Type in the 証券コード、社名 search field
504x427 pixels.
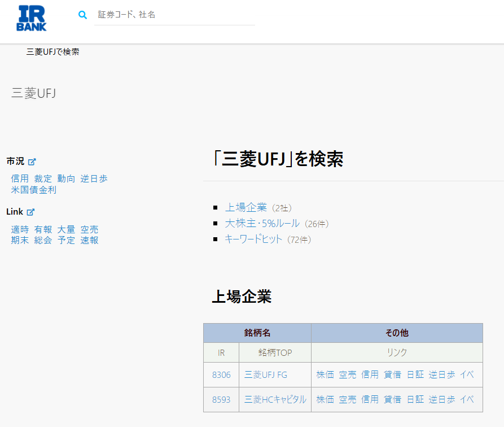click(175, 15)
